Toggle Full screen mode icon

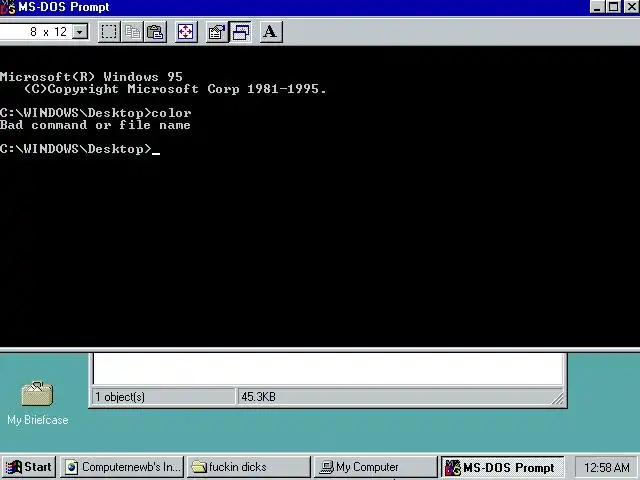[x=186, y=32]
